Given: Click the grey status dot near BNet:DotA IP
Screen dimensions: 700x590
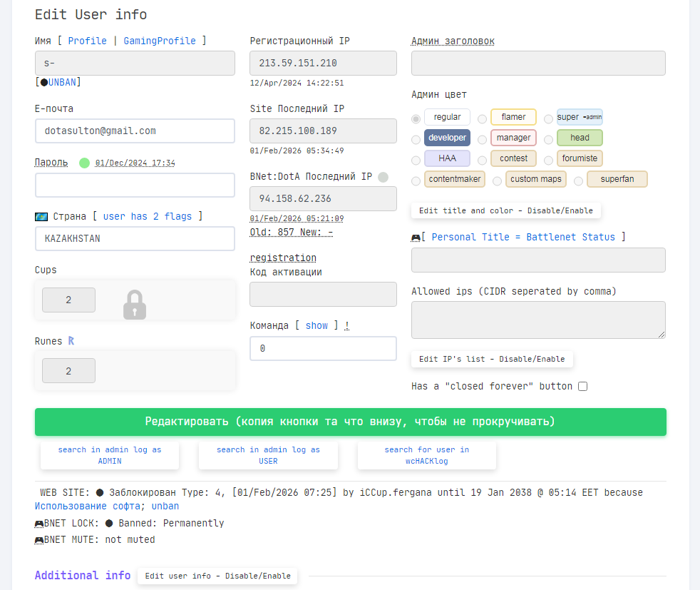Looking at the screenshot, I should coord(383,177).
